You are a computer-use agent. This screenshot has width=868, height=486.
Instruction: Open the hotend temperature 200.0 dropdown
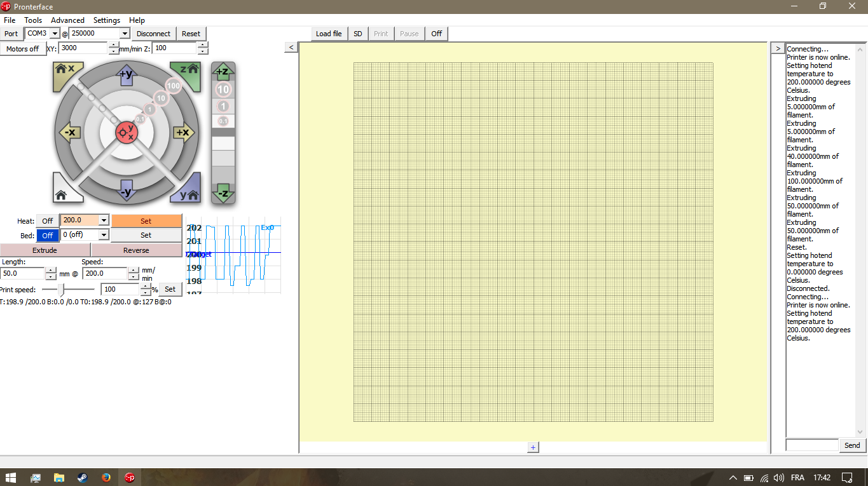coord(104,220)
